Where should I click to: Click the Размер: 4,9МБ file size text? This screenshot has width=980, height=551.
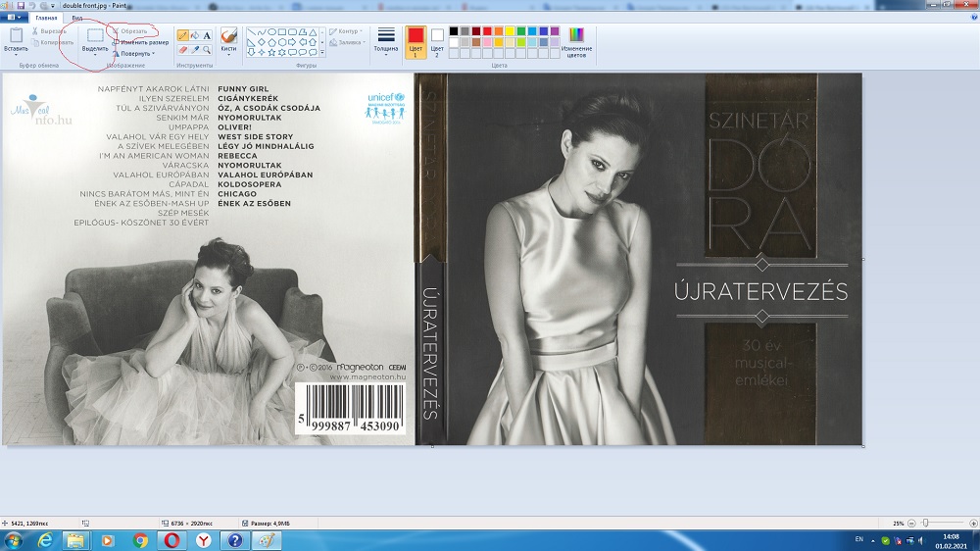coord(270,523)
